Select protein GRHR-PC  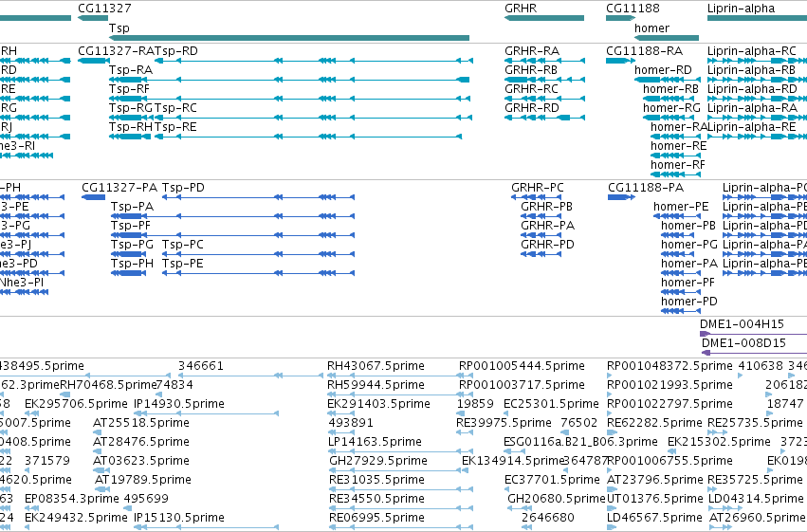pyautogui.click(x=538, y=188)
